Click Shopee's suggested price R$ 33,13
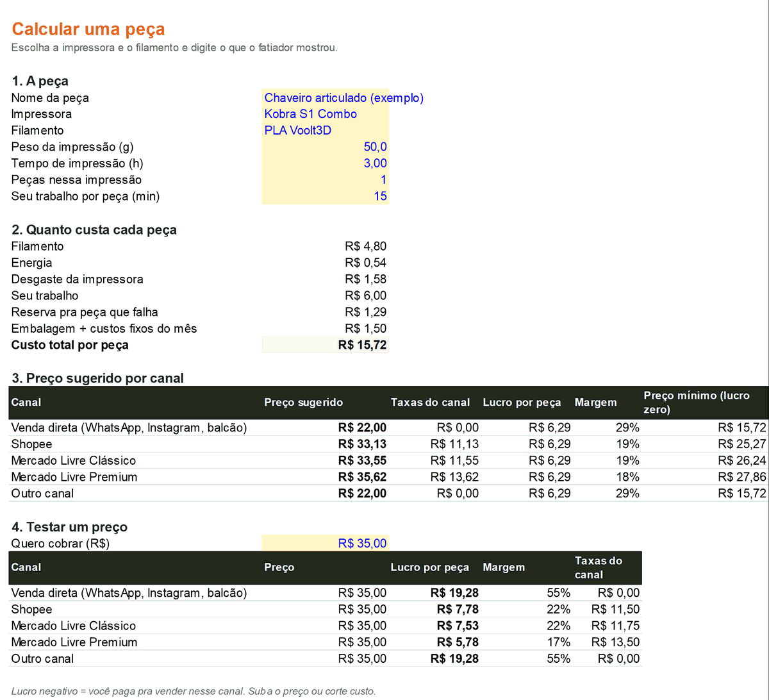Screen dimensions: 769x700 (362, 444)
